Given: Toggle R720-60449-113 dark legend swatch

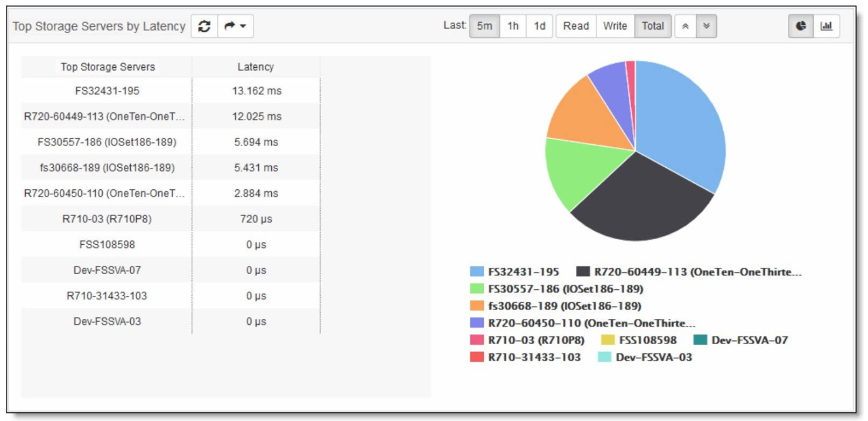Looking at the screenshot, I should [x=583, y=272].
